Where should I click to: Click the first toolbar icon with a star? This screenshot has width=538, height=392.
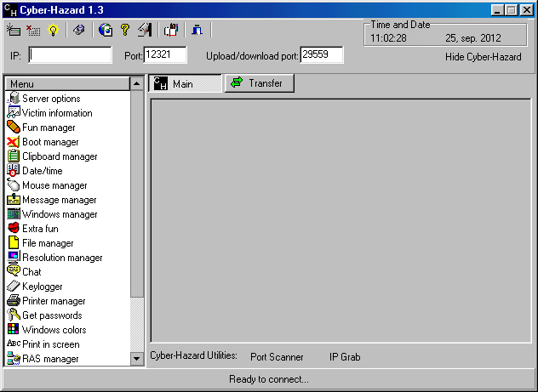point(13,31)
